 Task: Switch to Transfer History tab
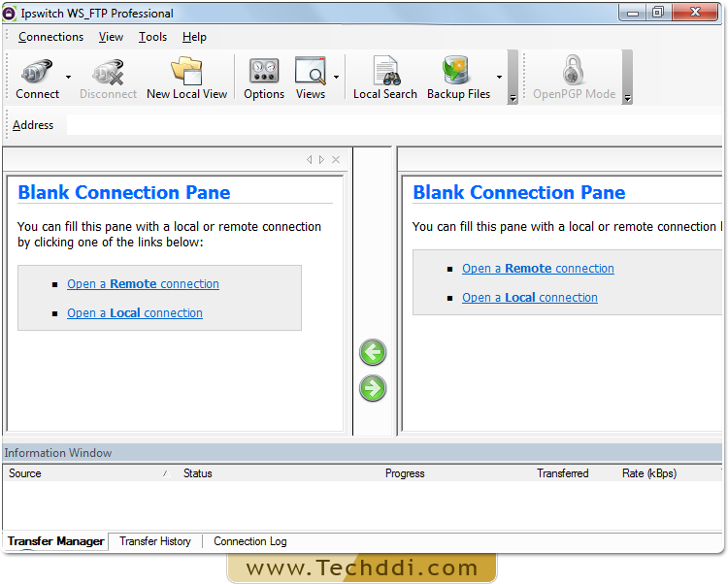click(155, 541)
